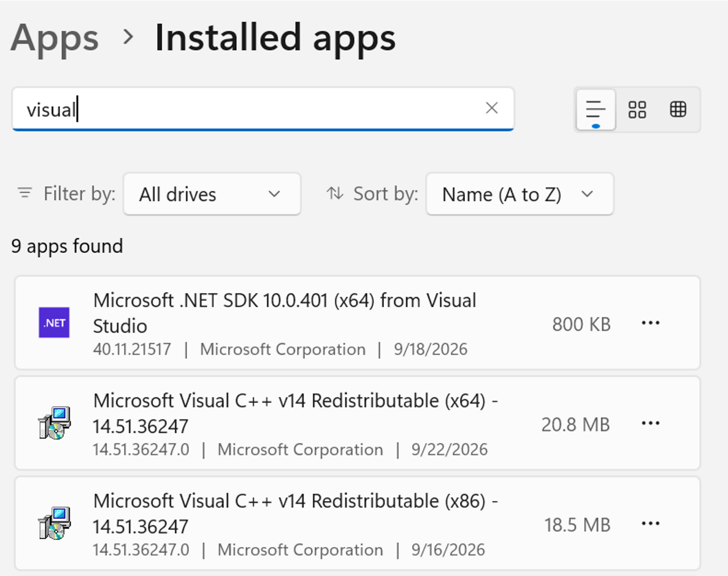Select Microsoft Visual C++ v14 Redistributable (x64) name
This screenshot has height=576, width=728.
295,413
